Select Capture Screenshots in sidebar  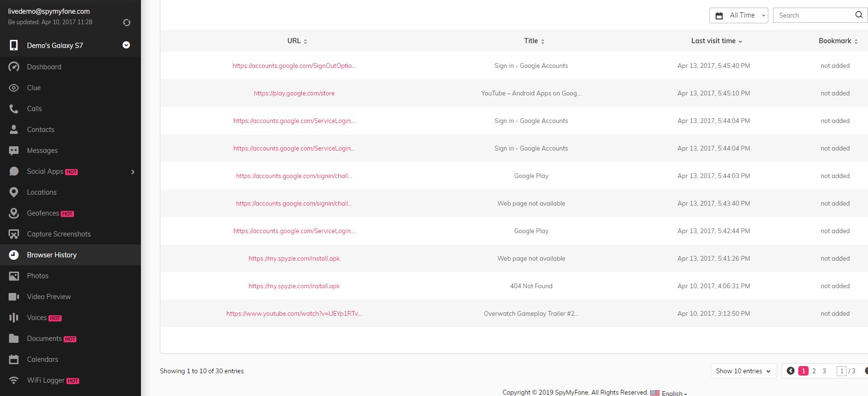(x=70, y=234)
